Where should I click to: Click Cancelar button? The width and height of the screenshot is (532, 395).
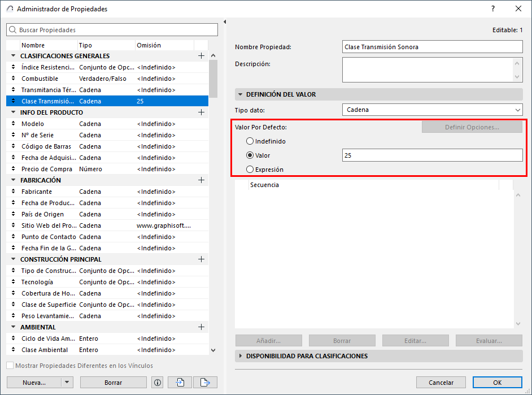point(441,383)
